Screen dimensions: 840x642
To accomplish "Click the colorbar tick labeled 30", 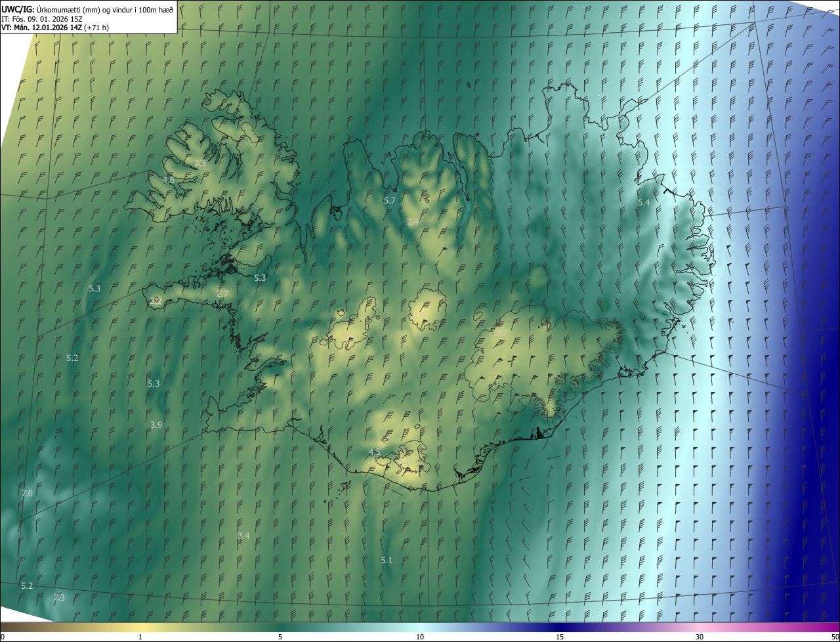I will [700, 637].
